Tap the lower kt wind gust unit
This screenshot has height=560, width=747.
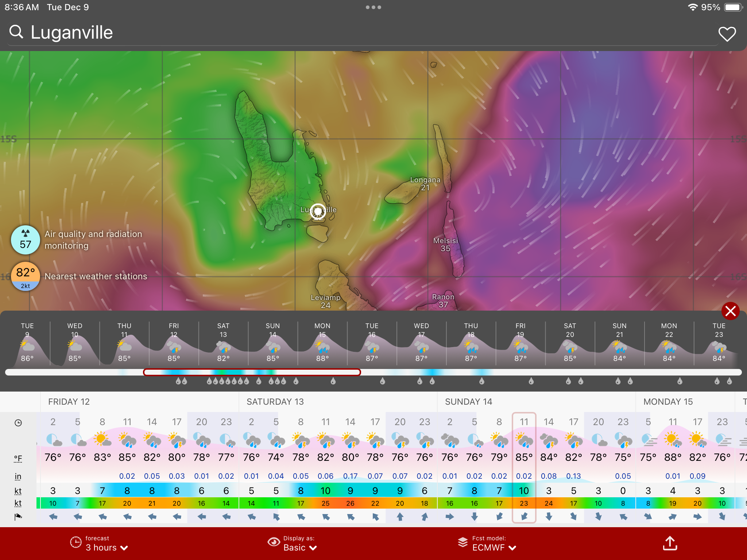point(18,503)
